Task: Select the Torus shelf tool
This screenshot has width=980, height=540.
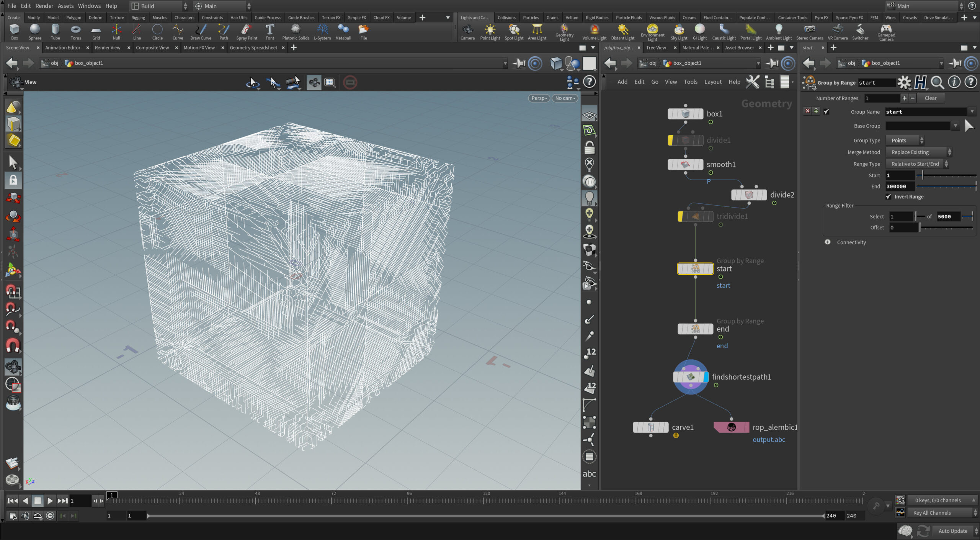Action: point(75,31)
